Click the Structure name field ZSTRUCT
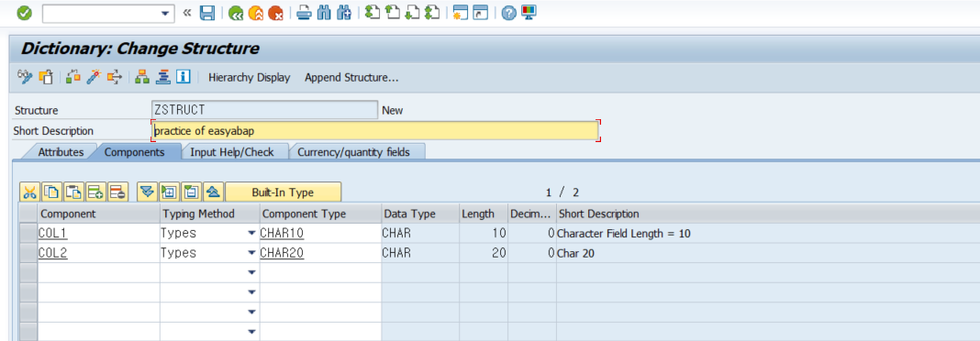This screenshot has height=341, width=980. [x=265, y=110]
